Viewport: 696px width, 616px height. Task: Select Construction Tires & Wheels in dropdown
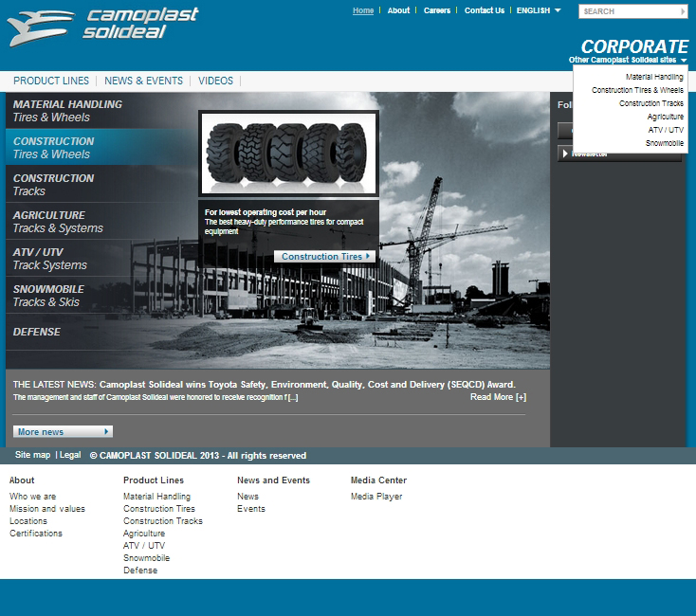coord(637,90)
